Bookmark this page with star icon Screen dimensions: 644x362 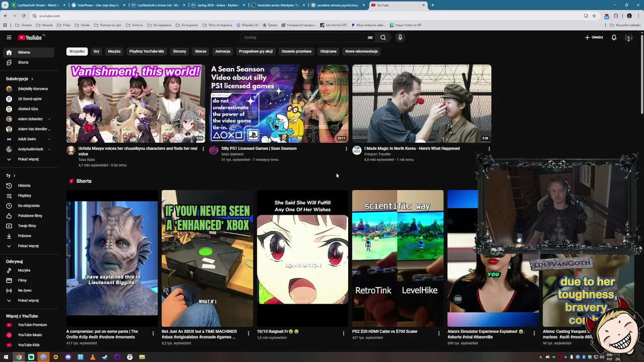pyautogui.click(x=594, y=16)
